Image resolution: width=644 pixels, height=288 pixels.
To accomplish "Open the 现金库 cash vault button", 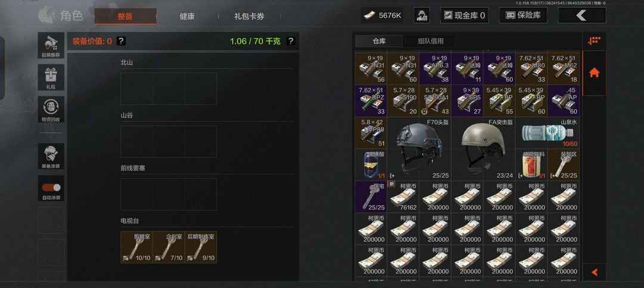I will (x=464, y=16).
